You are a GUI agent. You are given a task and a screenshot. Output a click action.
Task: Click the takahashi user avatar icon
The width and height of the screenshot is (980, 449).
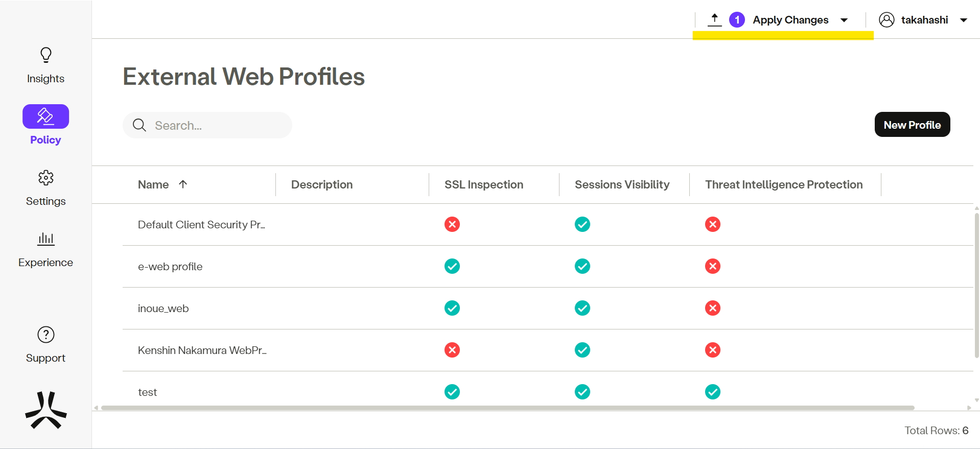tap(886, 20)
